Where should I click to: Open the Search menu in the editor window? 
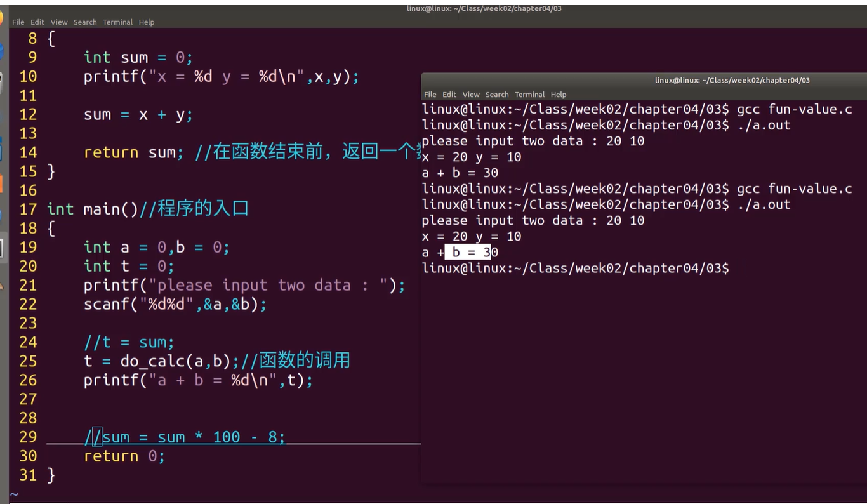tap(85, 22)
